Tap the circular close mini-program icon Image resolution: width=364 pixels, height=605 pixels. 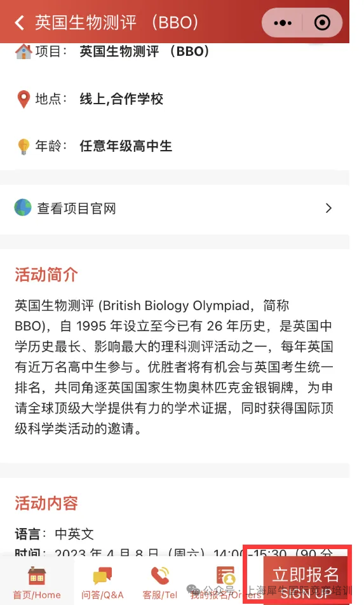pyautogui.click(x=322, y=23)
